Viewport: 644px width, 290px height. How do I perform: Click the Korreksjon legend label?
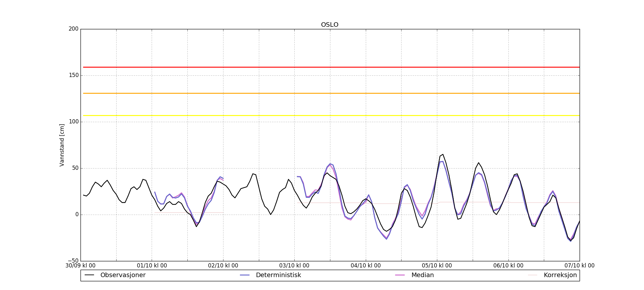coord(560,275)
